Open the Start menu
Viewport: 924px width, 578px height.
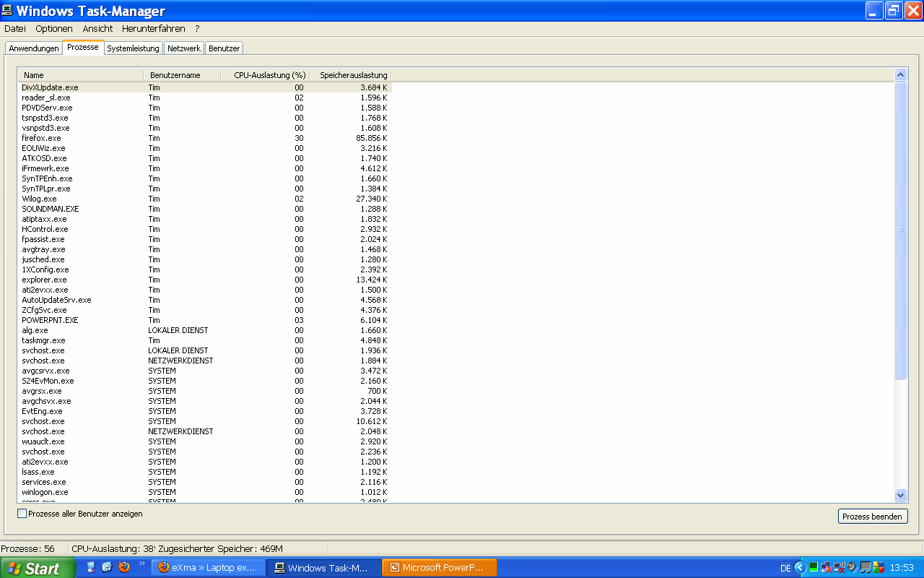point(38,568)
